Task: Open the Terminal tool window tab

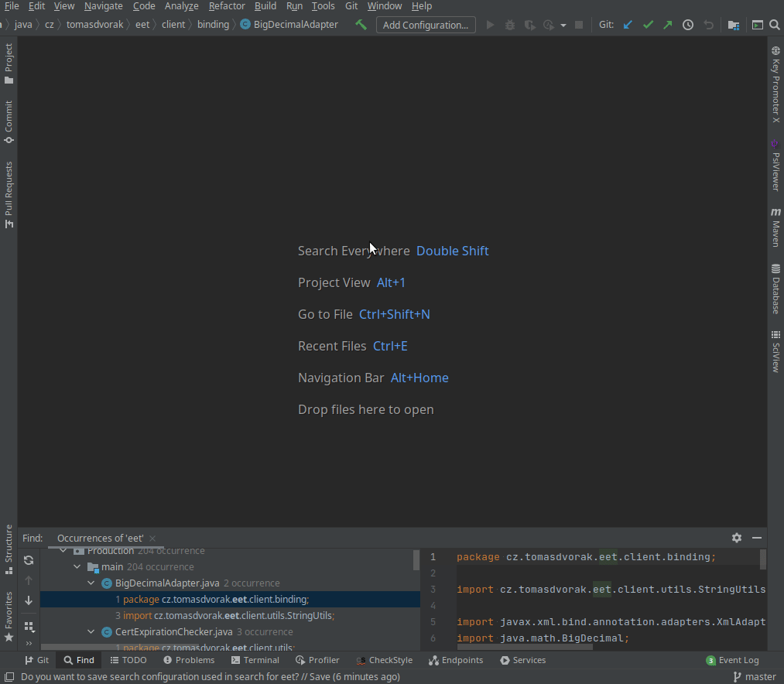Action: pos(255,660)
